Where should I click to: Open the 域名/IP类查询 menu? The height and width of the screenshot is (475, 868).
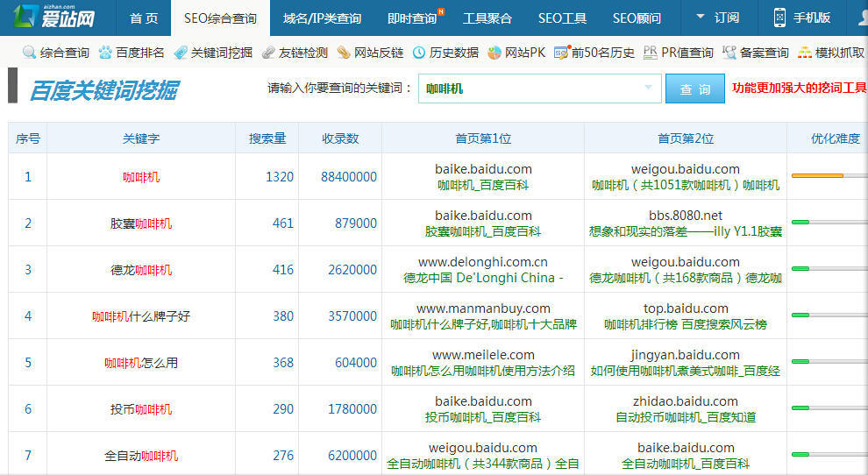(x=322, y=18)
